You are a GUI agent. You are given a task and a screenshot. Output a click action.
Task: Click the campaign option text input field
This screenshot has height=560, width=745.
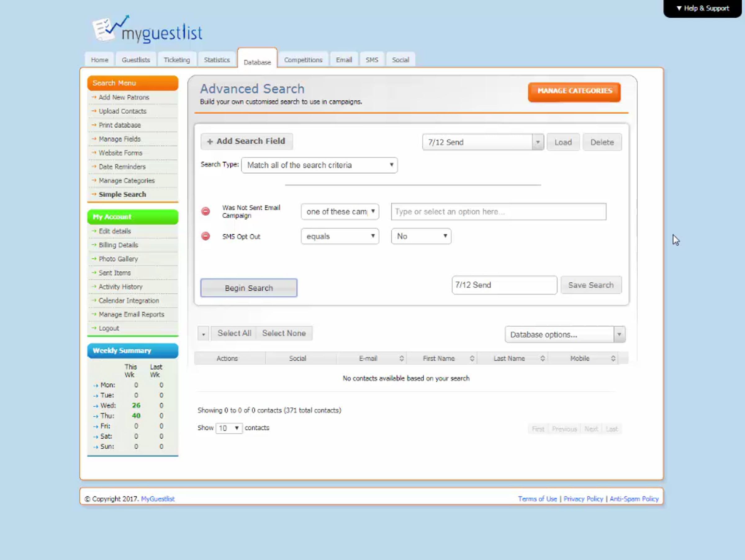click(x=498, y=212)
